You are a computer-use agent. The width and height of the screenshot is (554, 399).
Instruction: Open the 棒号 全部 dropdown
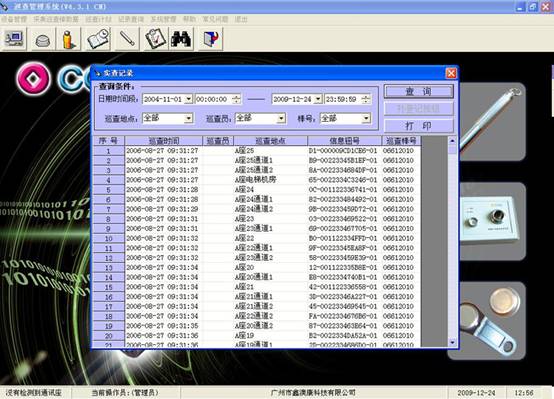366,118
